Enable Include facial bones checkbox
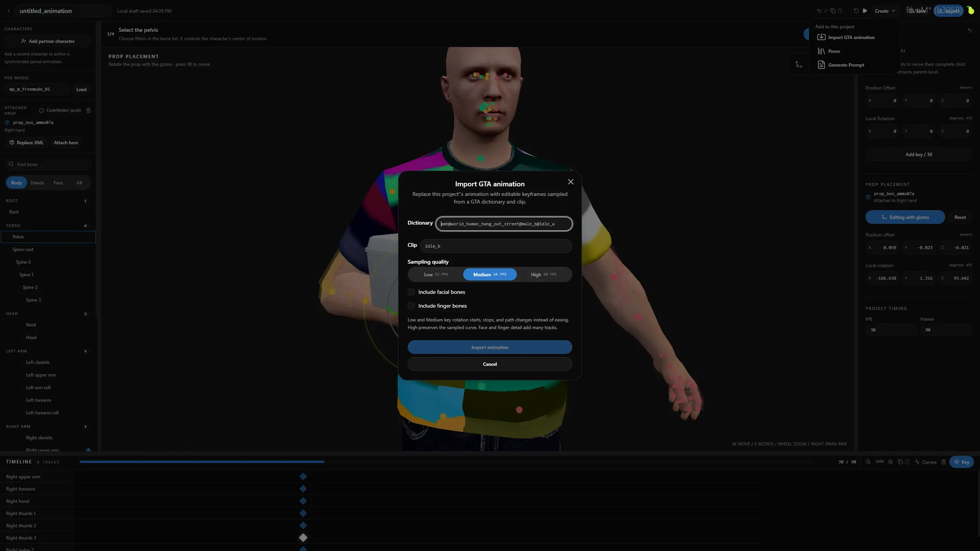This screenshot has height=551, width=980. [x=411, y=292]
